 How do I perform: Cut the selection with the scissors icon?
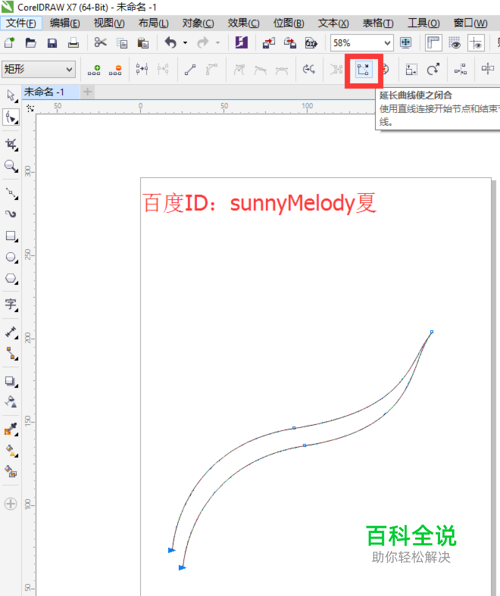(100, 43)
